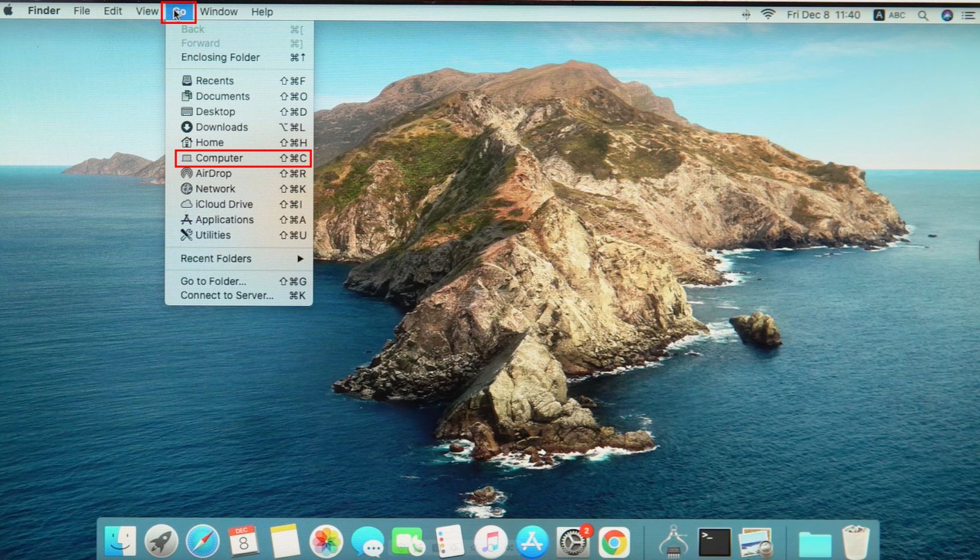Go to Documents from Go menu
The width and height of the screenshot is (980, 560).
coord(239,96)
